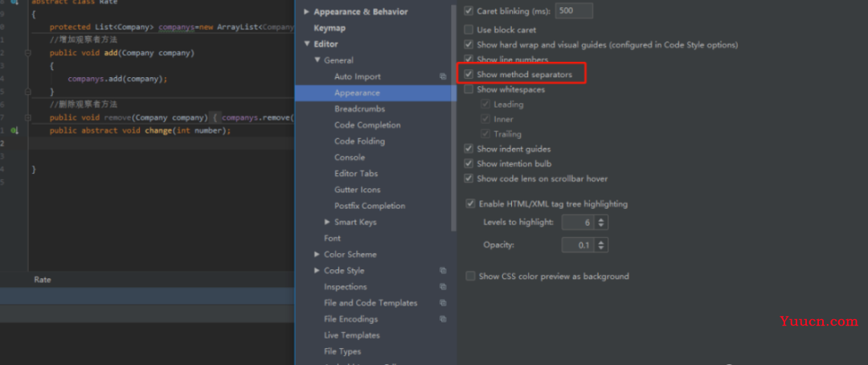The width and height of the screenshot is (868, 365).
Task: Click the gutter override icon next to change method
Action: 14,130
